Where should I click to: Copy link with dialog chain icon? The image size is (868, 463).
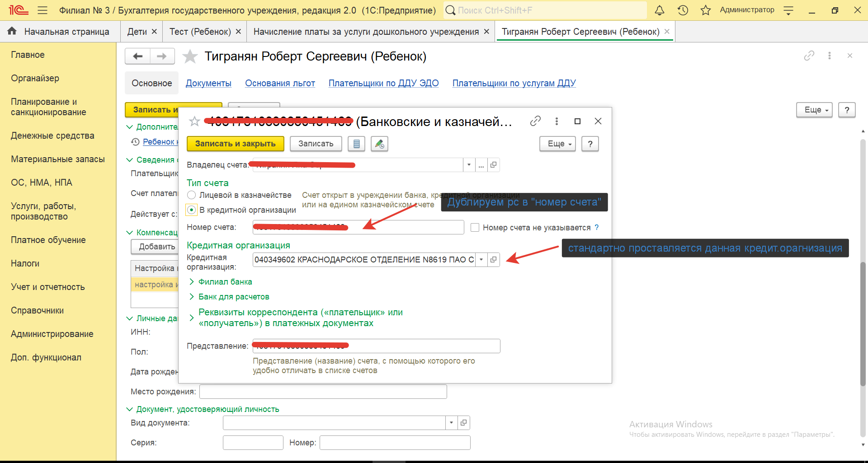[535, 121]
